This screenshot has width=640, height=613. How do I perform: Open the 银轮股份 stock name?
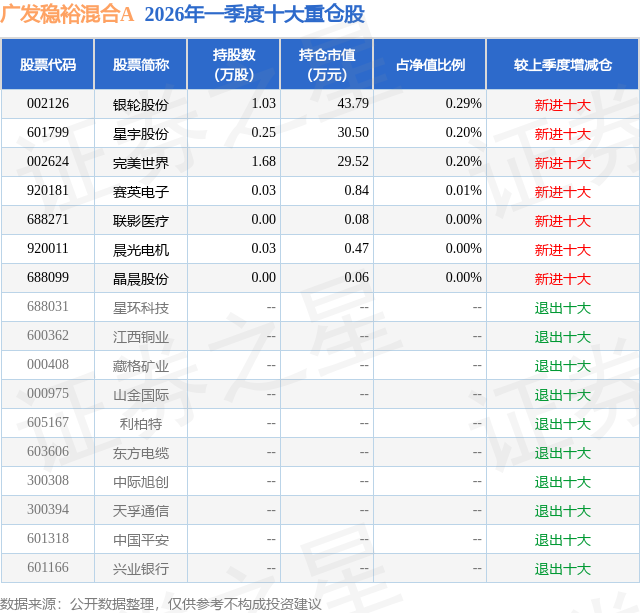[141, 105]
